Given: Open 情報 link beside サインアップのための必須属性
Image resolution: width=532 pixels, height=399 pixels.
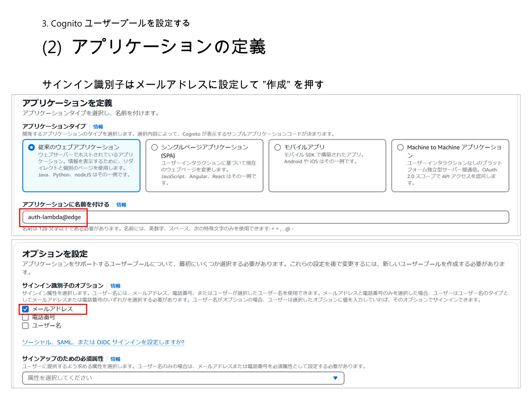Looking at the screenshot, I should click(115, 359).
